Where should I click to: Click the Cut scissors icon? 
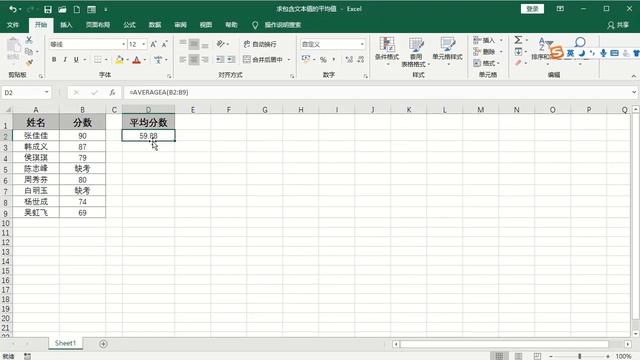point(29,40)
